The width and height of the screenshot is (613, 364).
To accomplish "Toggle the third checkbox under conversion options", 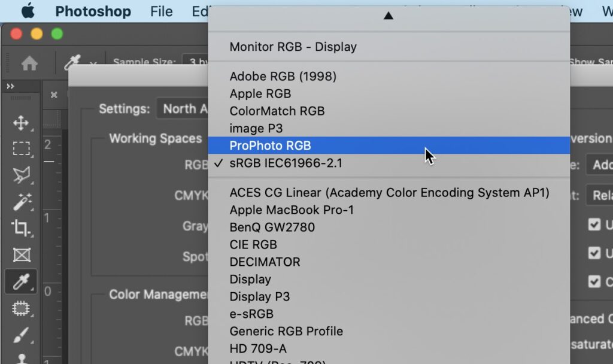I will [594, 281].
